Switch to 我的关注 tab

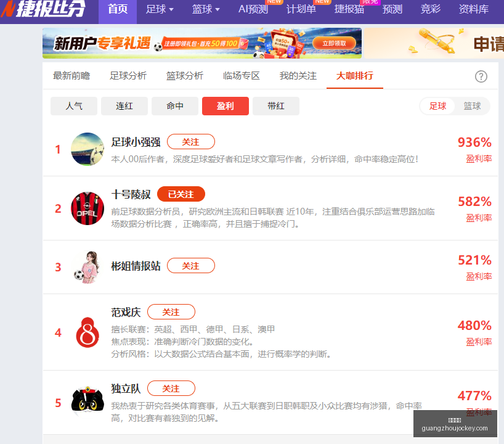click(298, 76)
